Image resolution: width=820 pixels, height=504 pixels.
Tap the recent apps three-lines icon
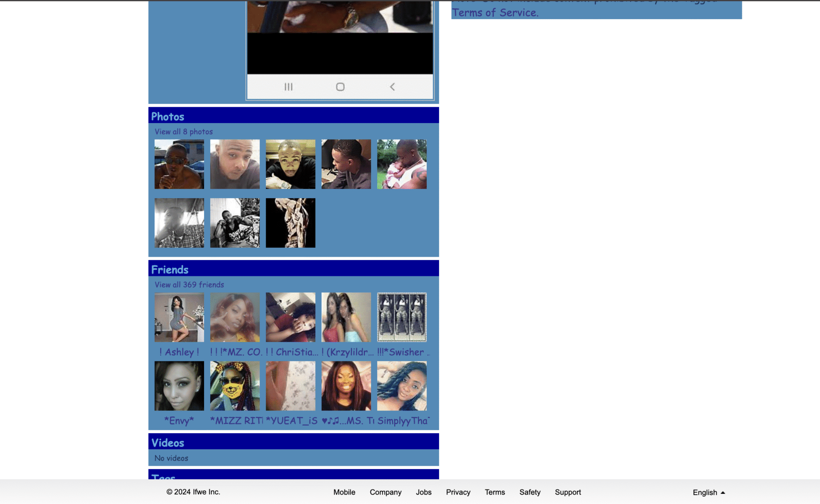[288, 87]
